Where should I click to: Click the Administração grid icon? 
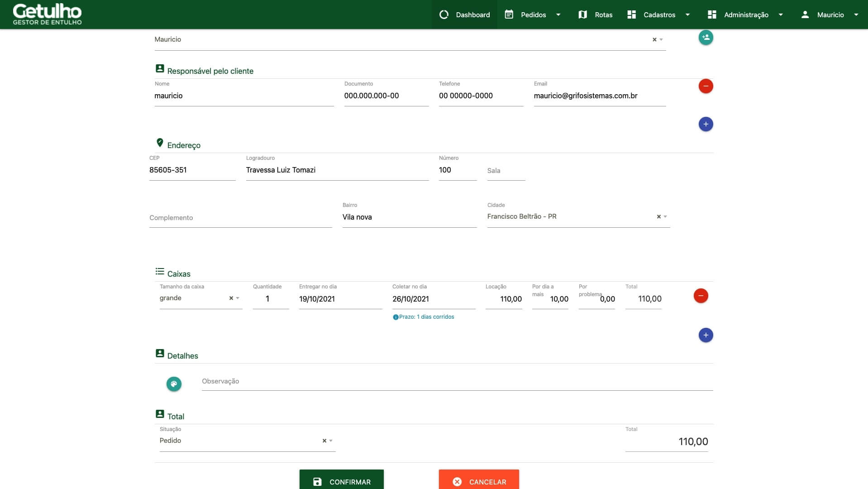[712, 14]
